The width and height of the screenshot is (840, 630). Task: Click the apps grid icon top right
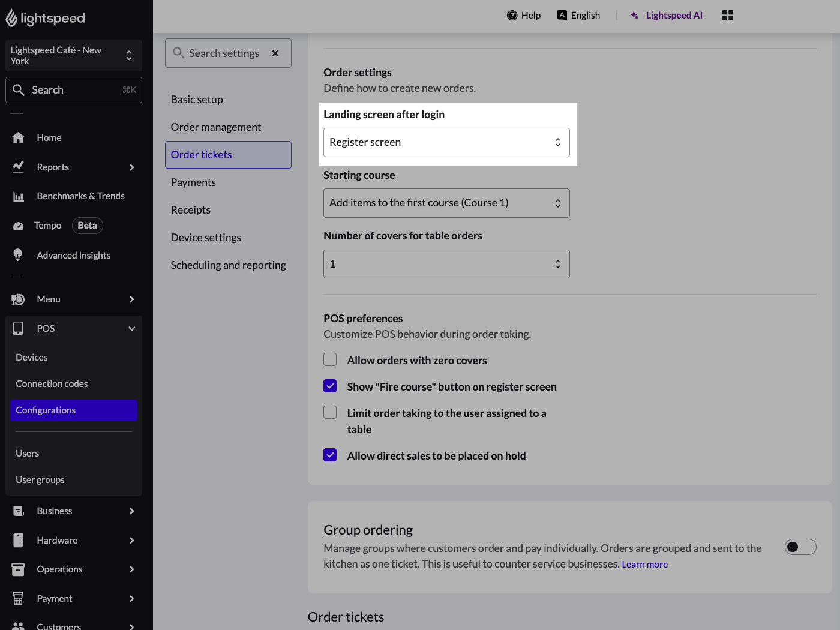tap(727, 15)
